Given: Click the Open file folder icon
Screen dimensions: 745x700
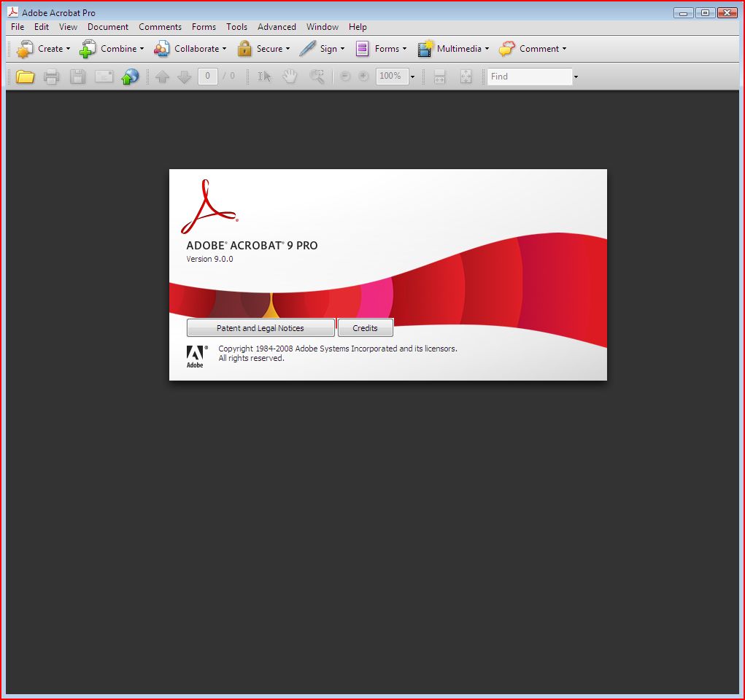Looking at the screenshot, I should [x=24, y=76].
